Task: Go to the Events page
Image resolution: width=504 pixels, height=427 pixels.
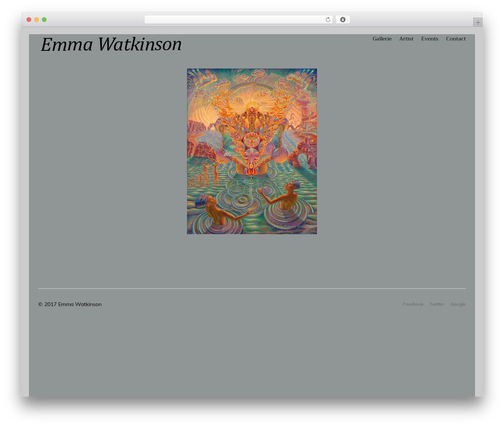Action: pyautogui.click(x=430, y=39)
